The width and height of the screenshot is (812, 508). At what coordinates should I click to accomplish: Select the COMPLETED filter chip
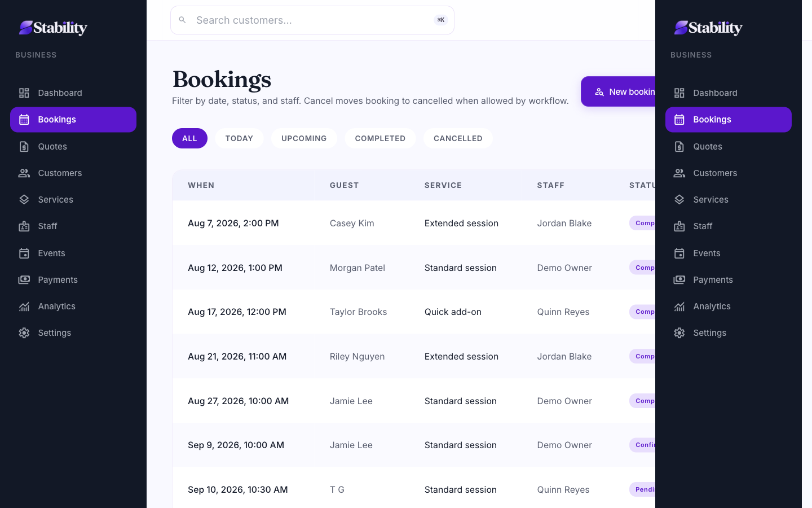pyautogui.click(x=380, y=138)
